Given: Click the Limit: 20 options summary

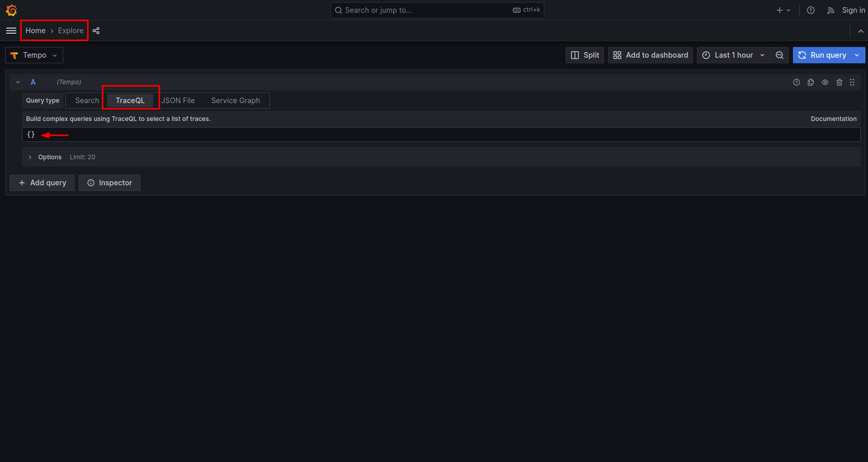Looking at the screenshot, I should 83,157.
